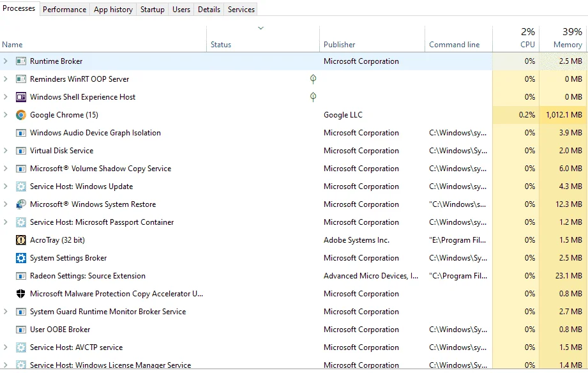Click the suspended leaf icon for Shell Experience Host
The height and width of the screenshot is (373, 588).
[313, 97]
